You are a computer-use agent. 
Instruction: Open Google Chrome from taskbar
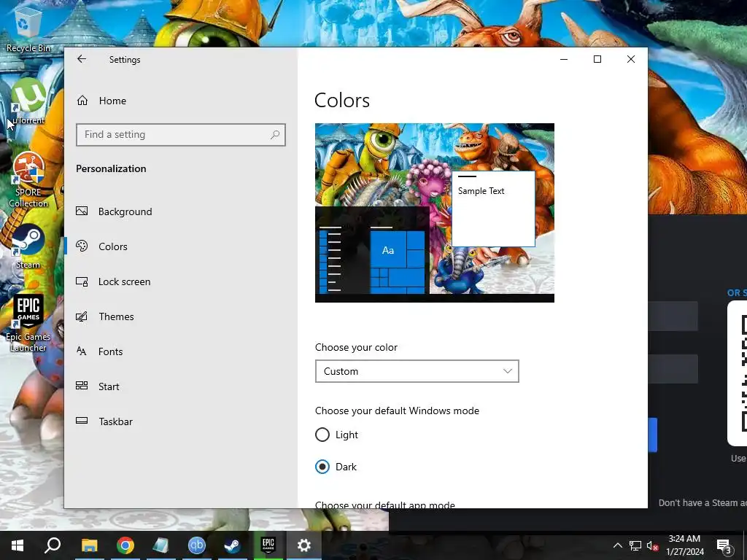pyautogui.click(x=125, y=545)
